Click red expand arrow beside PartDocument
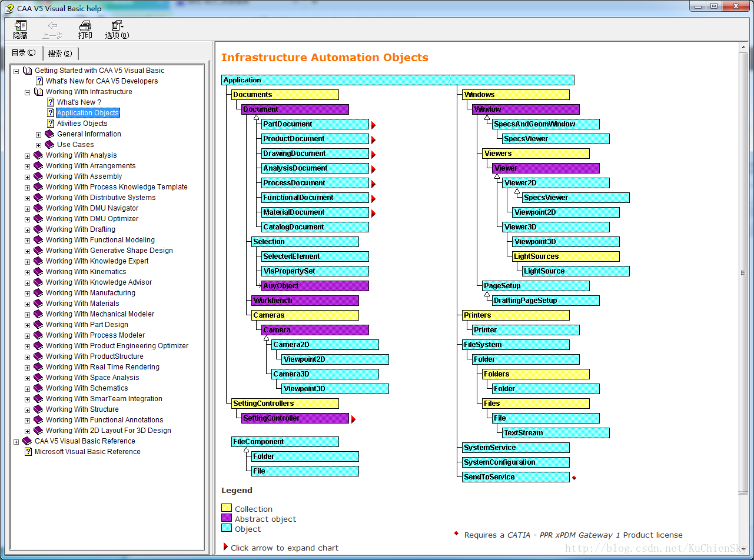Image resolution: width=754 pixels, height=560 pixels. pyautogui.click(x=373, y=125)
